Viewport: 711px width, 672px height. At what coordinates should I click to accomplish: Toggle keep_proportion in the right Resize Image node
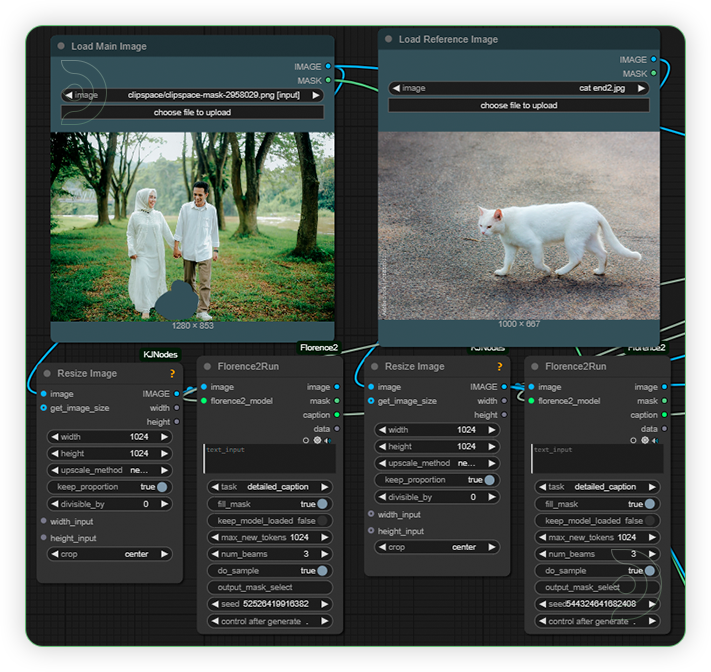(x=435, y=480)
